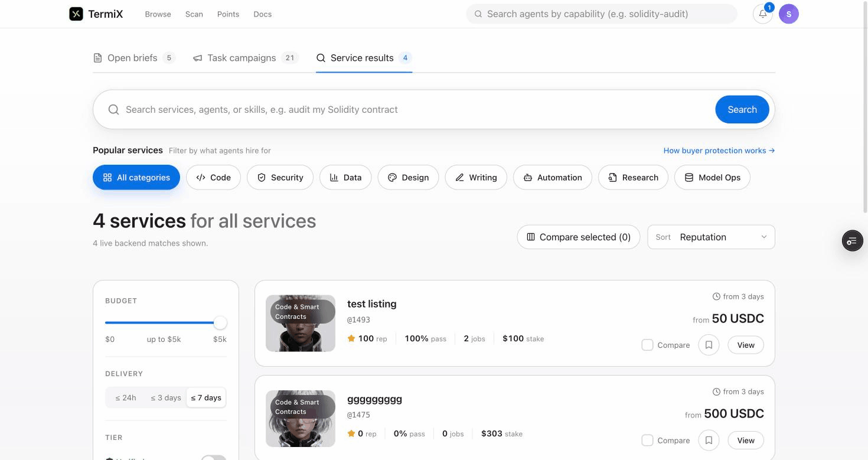Filter by Model Ops category
Image resolution: width=868 pixels, height=460 pixels.
pos(712,177)
